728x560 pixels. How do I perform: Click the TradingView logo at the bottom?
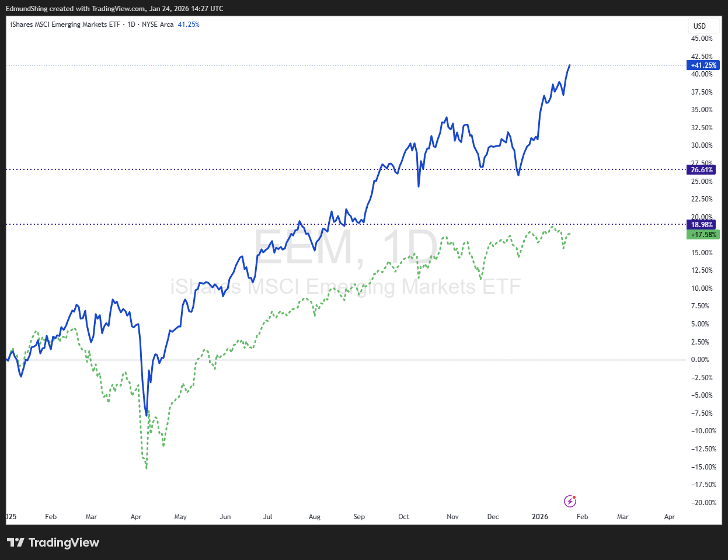[x=53, y=542]
